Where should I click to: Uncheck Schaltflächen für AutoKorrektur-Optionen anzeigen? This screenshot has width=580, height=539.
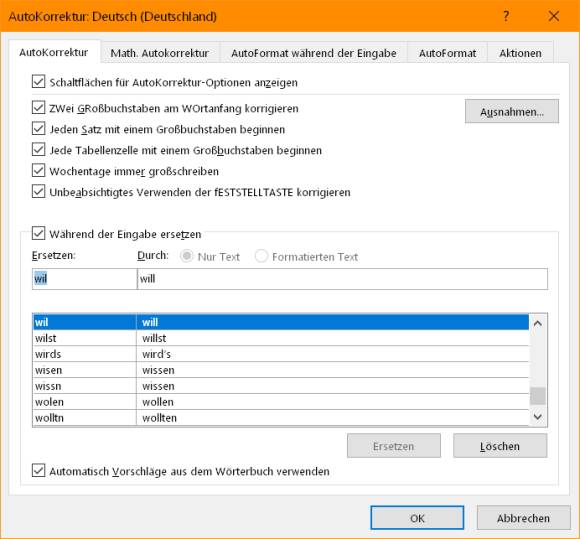[38, 82]
